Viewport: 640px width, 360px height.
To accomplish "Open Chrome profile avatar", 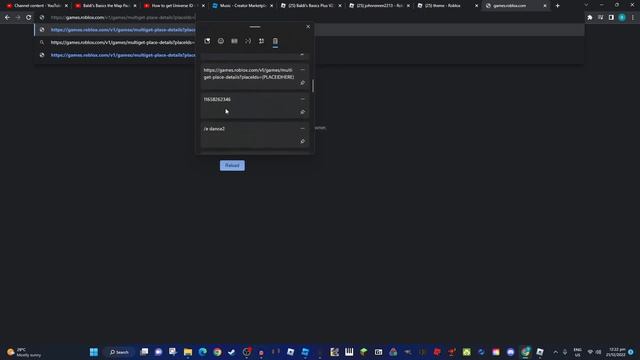I will pos(622,18).
